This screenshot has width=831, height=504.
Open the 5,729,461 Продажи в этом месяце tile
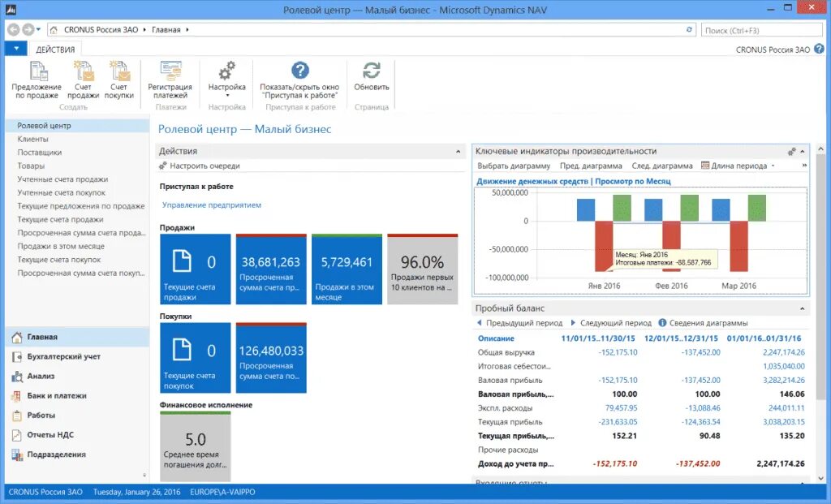(x=347, y=269)
